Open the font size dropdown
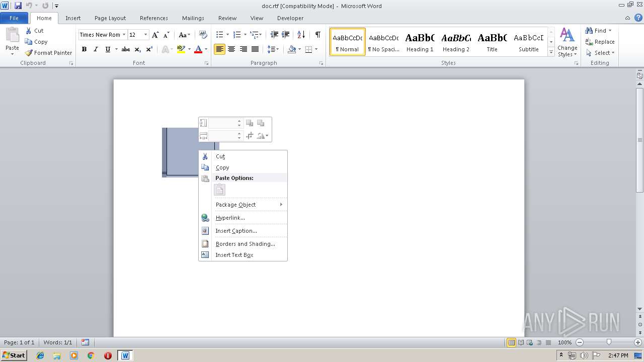The width and height of the screenshot is (644, 362). [x=146, y=35]
